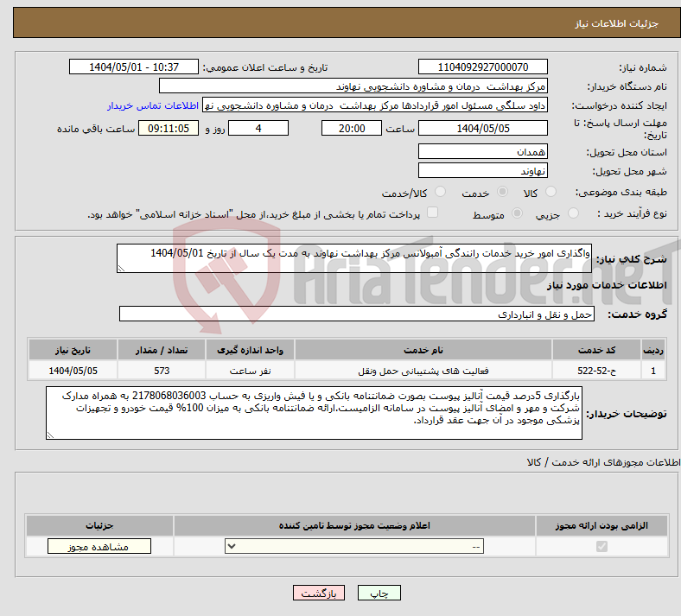Click the need number field 1104092927000070
The width and height of the screenshot is (681, 616).
[482, 67]
